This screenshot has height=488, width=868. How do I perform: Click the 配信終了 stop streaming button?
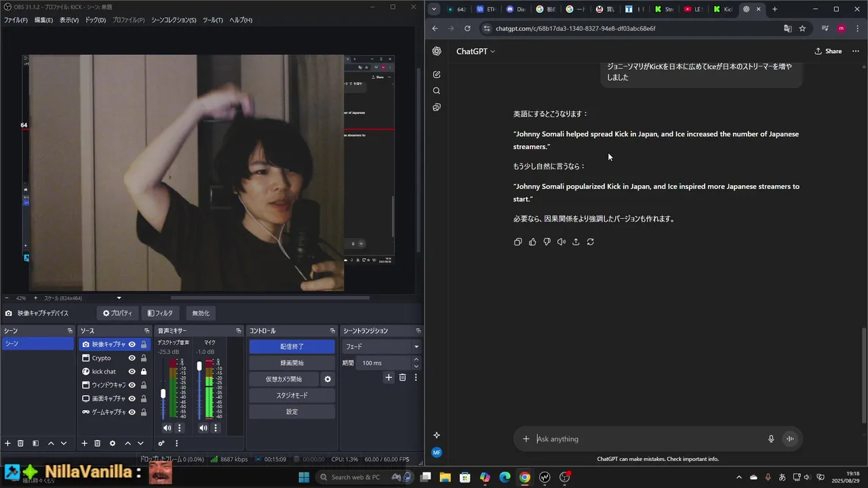coord(292,346)
